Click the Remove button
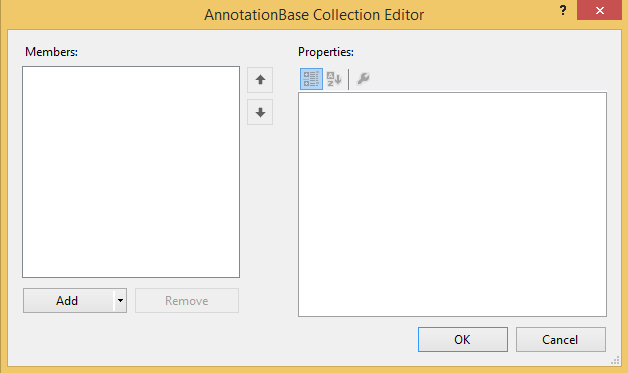Screen dimensions: 628x373 pyautogui.click(x=187, y=300)
